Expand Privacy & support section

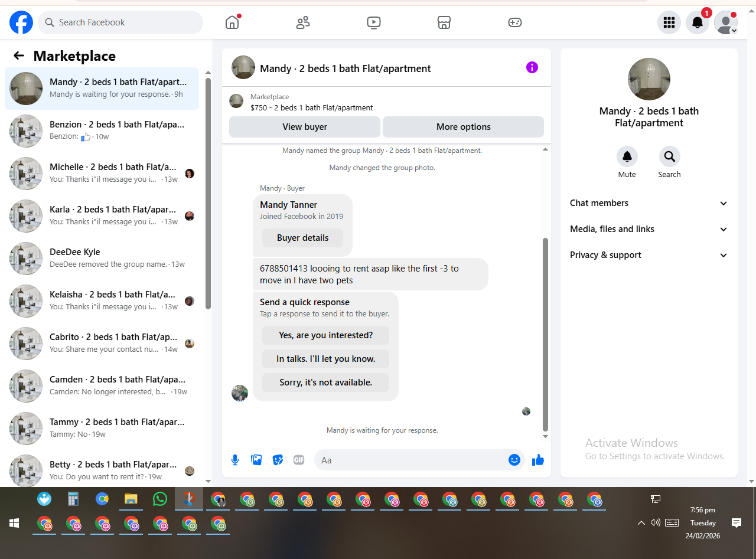click(649, 255)
